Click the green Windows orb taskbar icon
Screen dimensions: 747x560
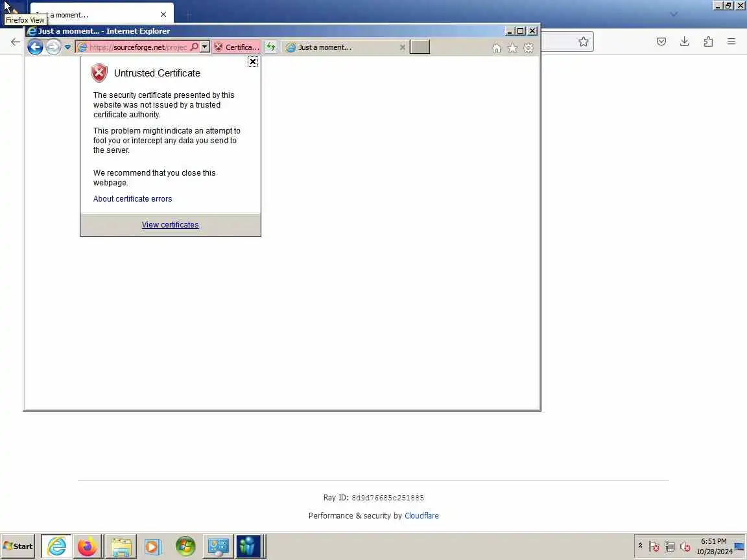[x=185, y=546]
